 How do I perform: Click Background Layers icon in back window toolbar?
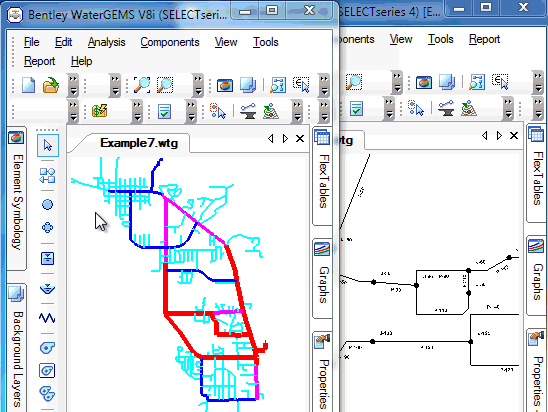click(447, 82)
